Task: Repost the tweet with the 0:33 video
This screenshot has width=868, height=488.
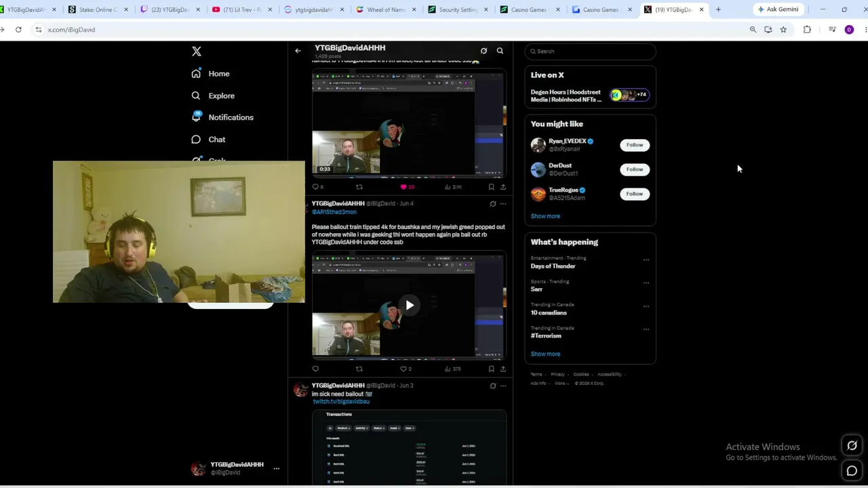Action: 359,187
